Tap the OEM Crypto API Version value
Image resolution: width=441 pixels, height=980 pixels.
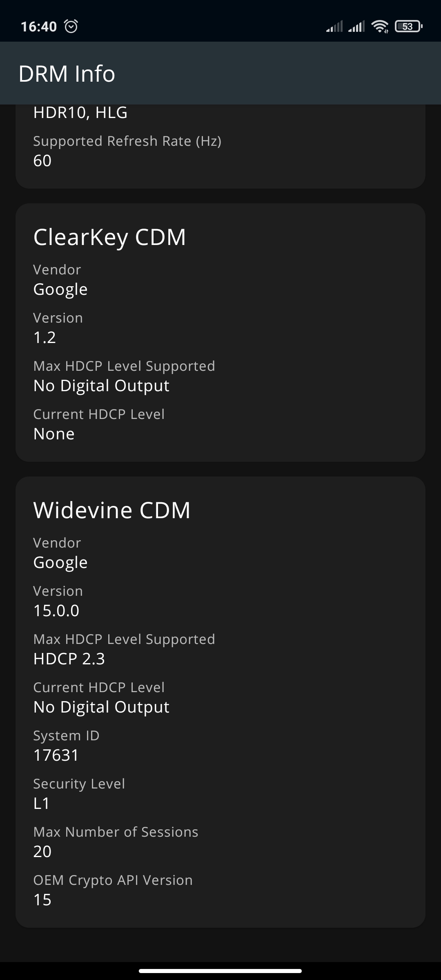(42, 900)
